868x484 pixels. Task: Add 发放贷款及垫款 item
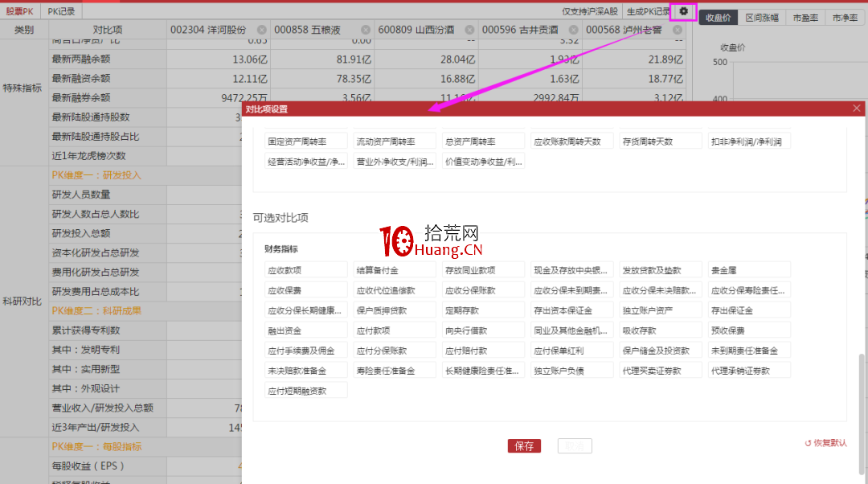point(661,270)
